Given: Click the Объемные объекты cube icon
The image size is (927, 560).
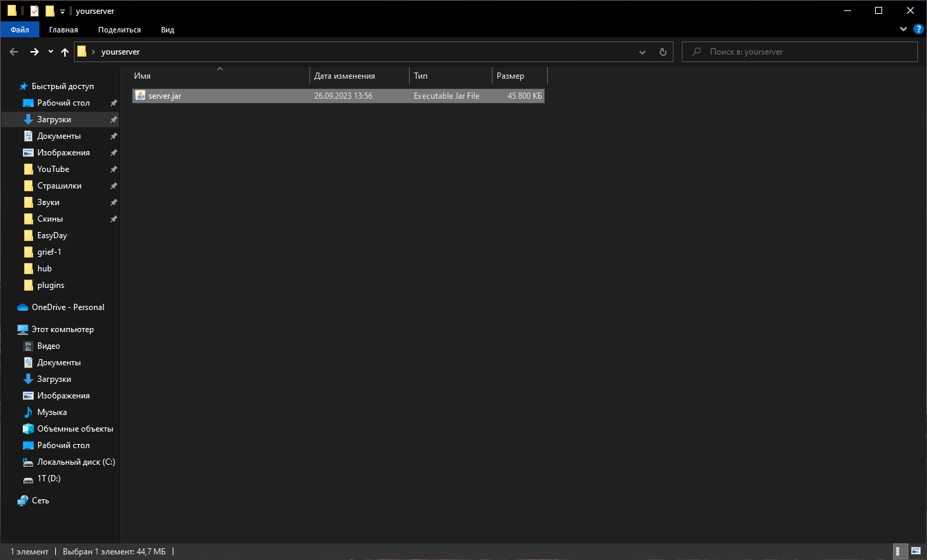Looking at the screenshot, I should 28,429.
